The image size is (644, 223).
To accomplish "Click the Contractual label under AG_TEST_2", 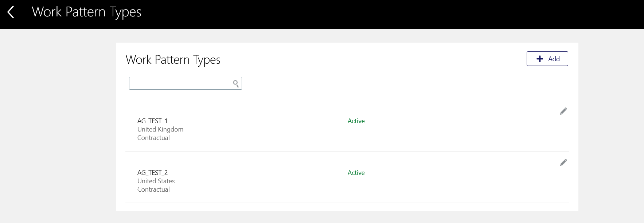I will [x=153, y=189].
